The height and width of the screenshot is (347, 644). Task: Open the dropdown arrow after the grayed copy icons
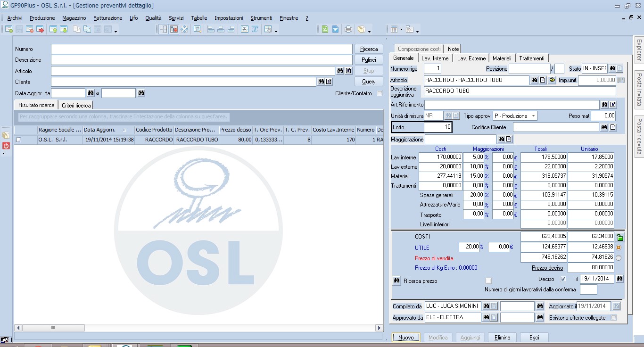[x=116, y=31]
